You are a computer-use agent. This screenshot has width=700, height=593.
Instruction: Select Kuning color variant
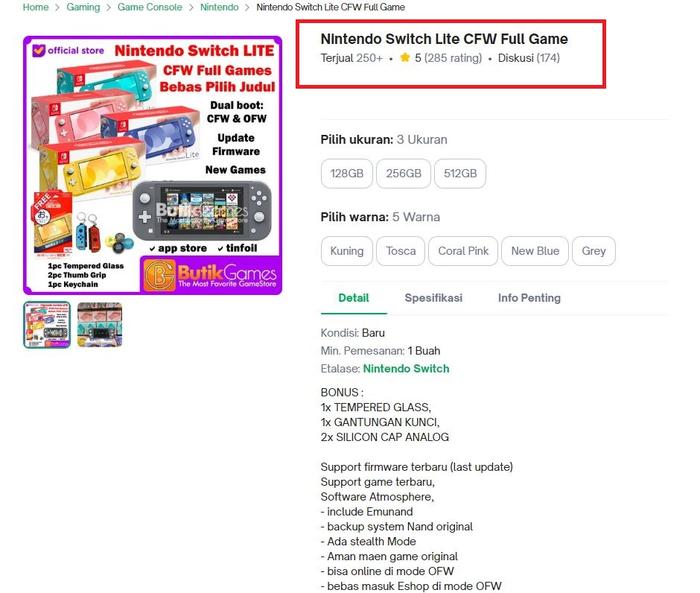347,251
